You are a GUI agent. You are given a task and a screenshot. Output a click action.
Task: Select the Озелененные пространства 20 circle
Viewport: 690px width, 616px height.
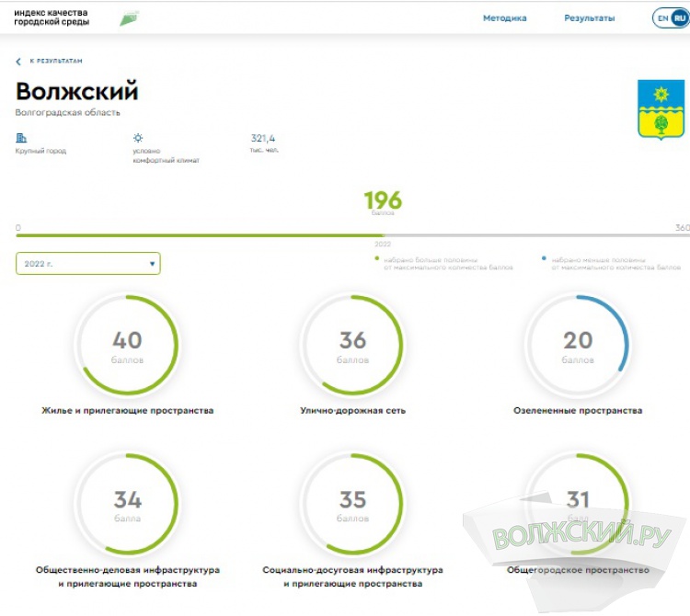[x=577, y=346]
